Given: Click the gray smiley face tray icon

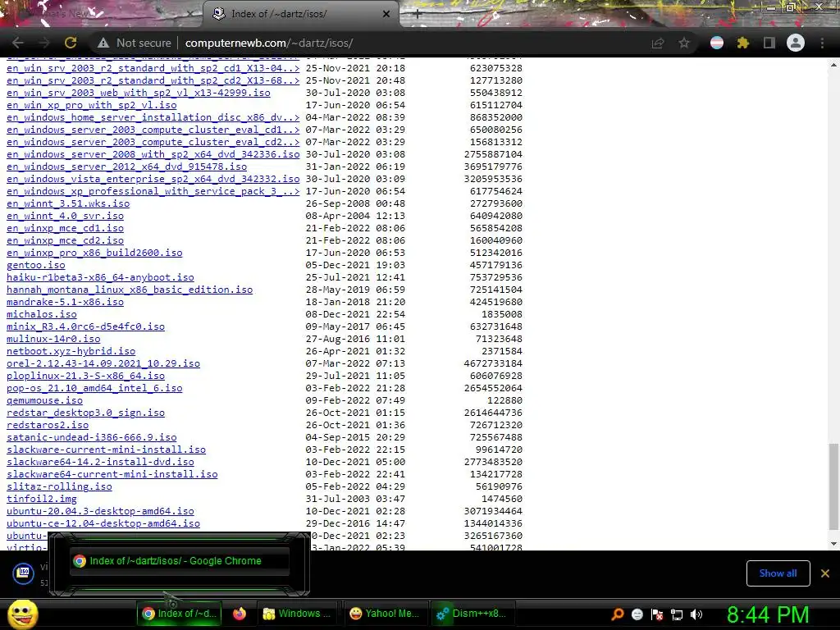Looking at the screenshot, I should [x=637, y=614].
